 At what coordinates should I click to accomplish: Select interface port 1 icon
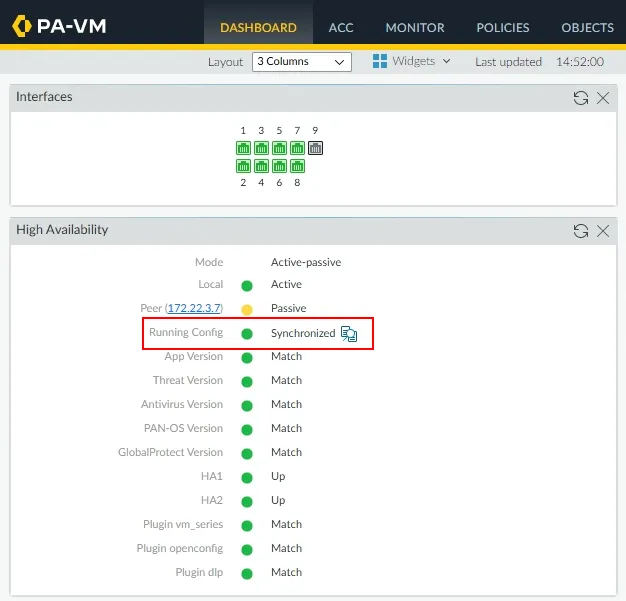243,148
